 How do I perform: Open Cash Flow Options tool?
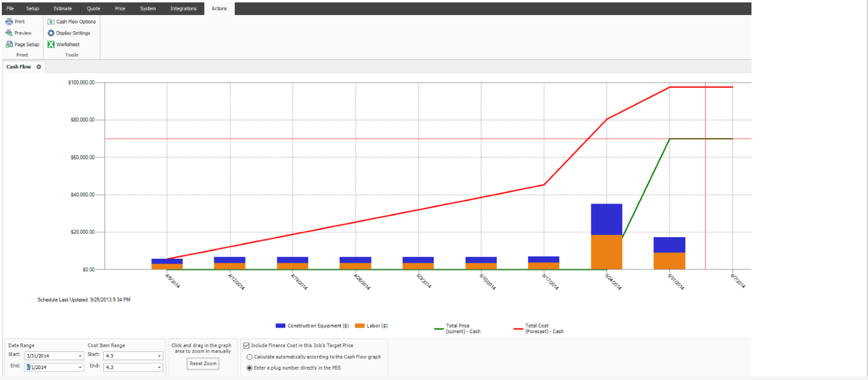[51, 22]
